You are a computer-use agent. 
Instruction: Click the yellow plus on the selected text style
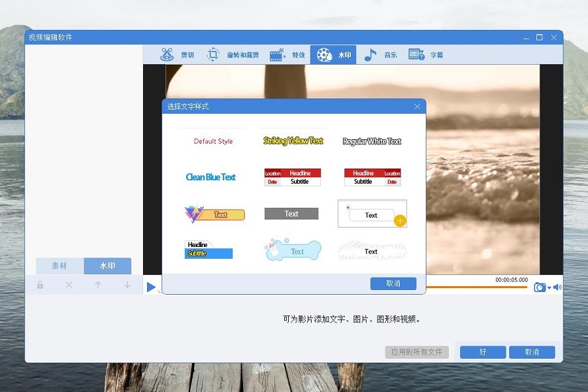pos(400,221)
